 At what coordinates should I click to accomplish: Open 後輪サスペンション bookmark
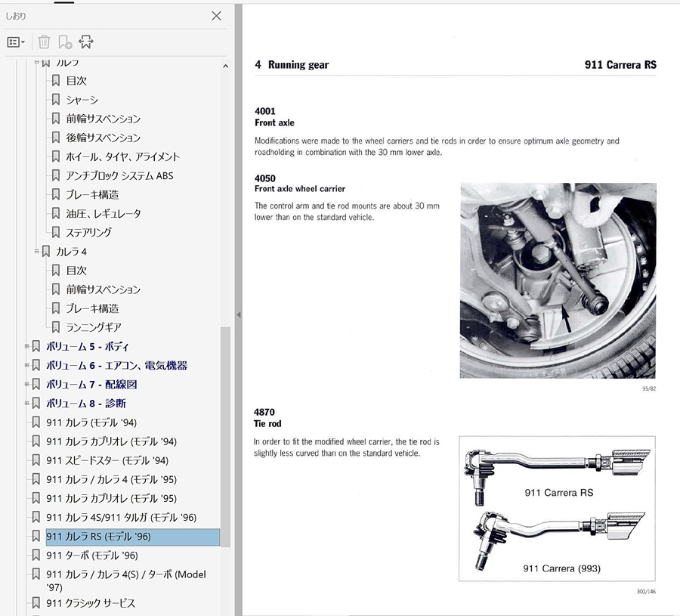[104, 138]
